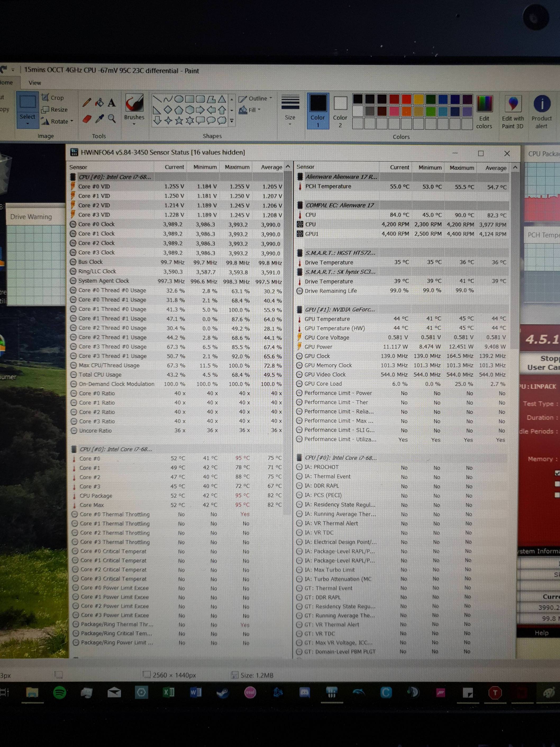Crop the image with the Crop button
Image resolution: width=560 pixels, height=747 pixels.
click(53, 98)
